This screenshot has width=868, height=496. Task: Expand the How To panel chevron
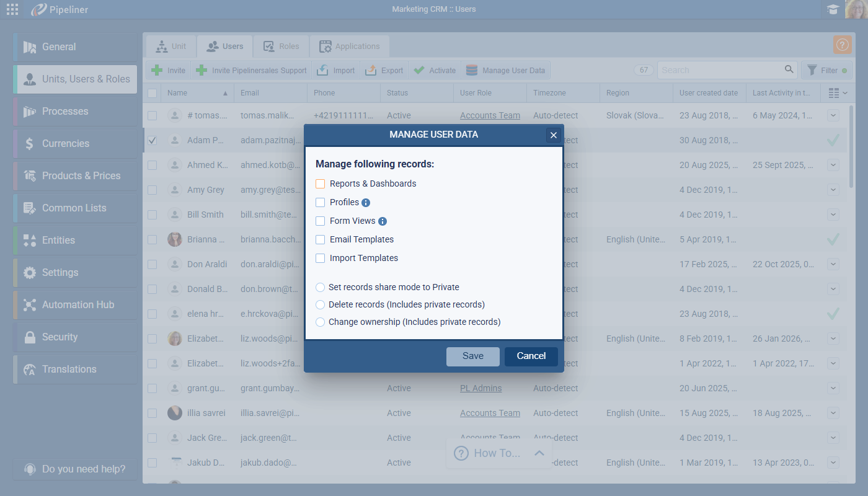pyautogui.click(x=539, y=453)
